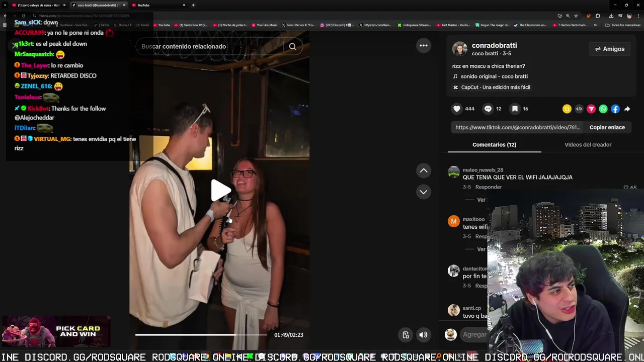Repost using the yellow repost icon
This screenshot has height=362, width=644.
(567, 109)
